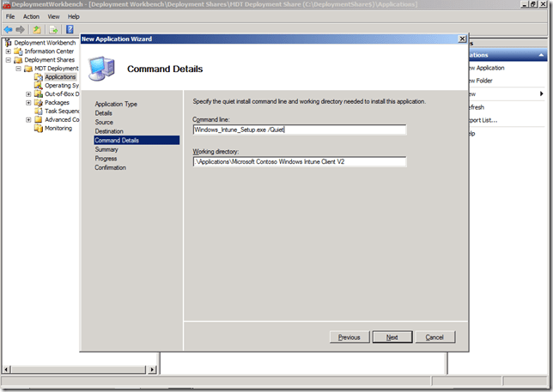Click the Help question mark toolbar icon
The image size is (553, 392).
click(70, 29)
